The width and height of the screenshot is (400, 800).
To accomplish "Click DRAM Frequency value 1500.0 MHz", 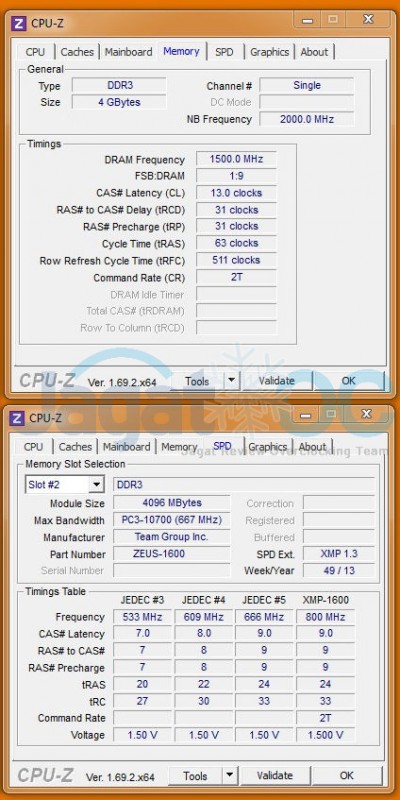I will [x=236, y=159].
